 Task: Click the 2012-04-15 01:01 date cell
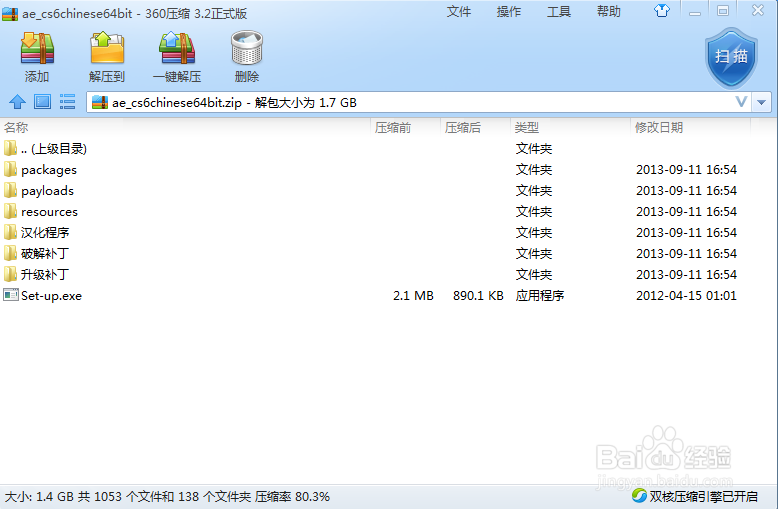pos(686,296)
